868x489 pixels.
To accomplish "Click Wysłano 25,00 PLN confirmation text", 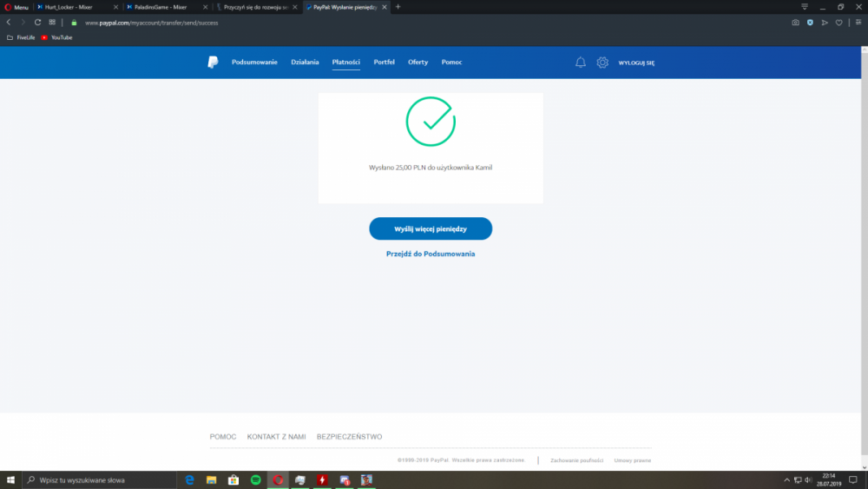I will (x=431, y=168).
